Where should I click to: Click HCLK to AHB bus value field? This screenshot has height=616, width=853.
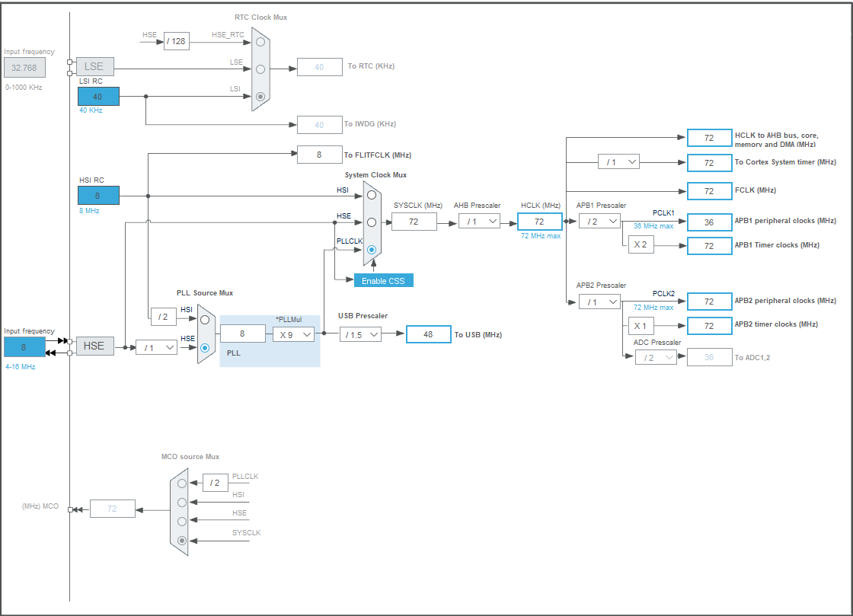coord(709,138)
